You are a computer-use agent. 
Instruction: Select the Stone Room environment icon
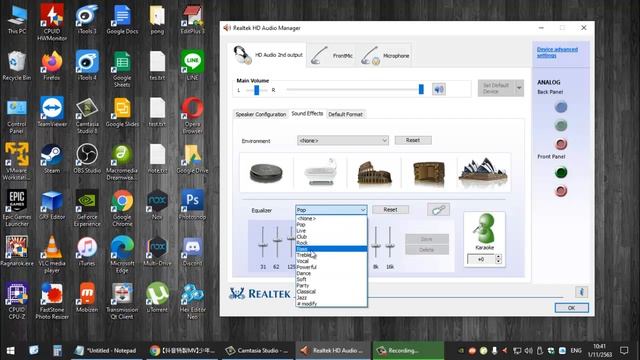click(266, 173)
